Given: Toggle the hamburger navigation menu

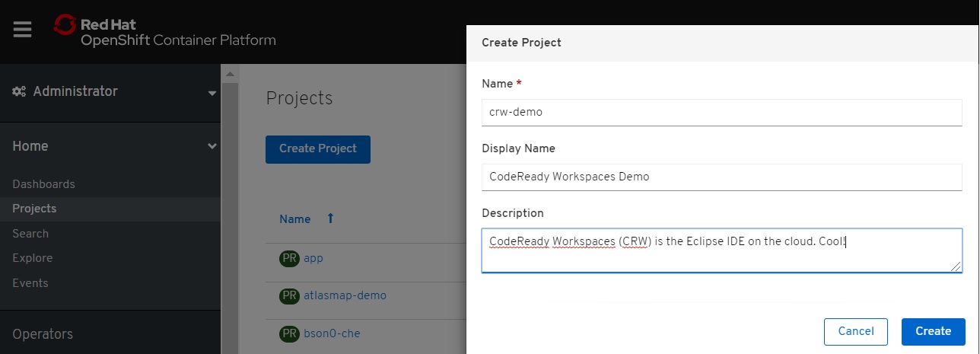Looking at the screenshot, I should coord(22,30).
